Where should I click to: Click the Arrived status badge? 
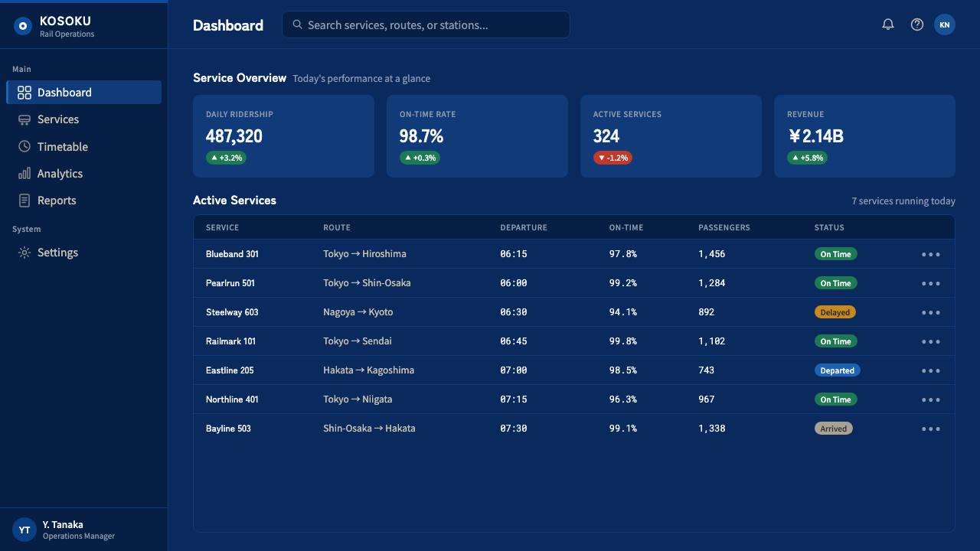coord(834,429)
